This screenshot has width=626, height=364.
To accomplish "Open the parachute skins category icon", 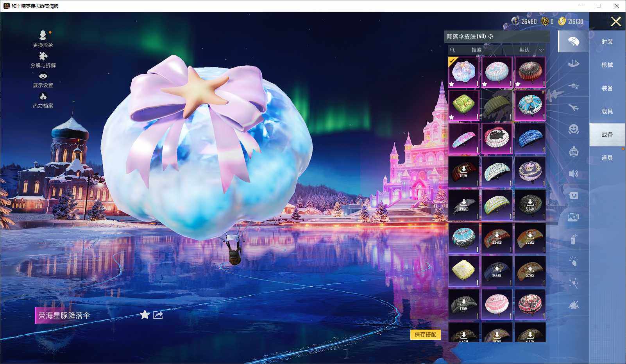I will [x=573, y=41].
